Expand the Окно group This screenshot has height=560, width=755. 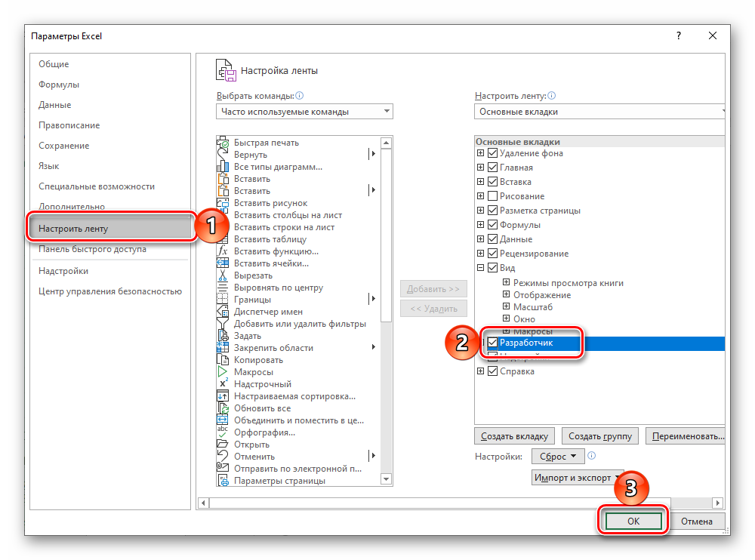point(506,318)
